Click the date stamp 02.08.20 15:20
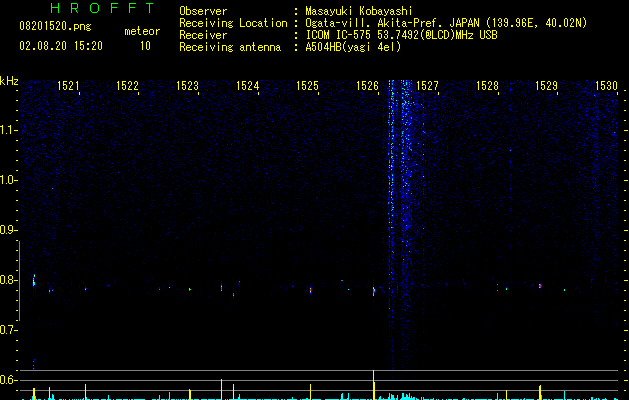This screenshot has height=400, width=629. (x=61, y=46)
